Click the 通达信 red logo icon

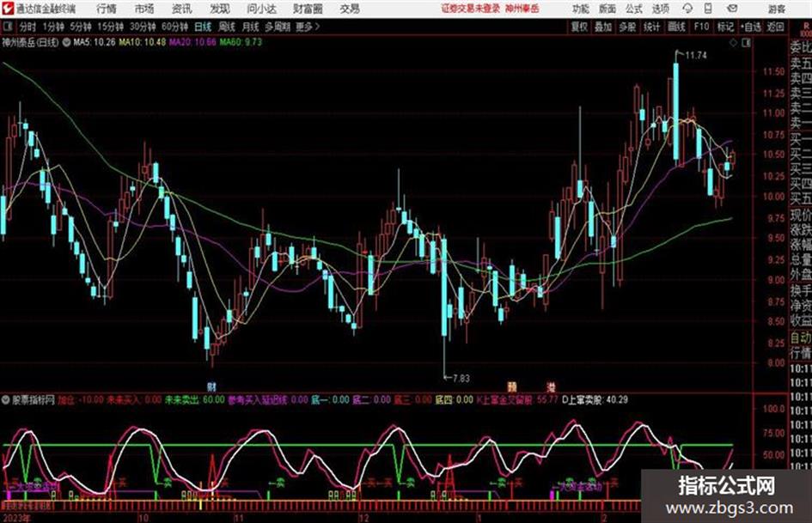click(8, 9)
